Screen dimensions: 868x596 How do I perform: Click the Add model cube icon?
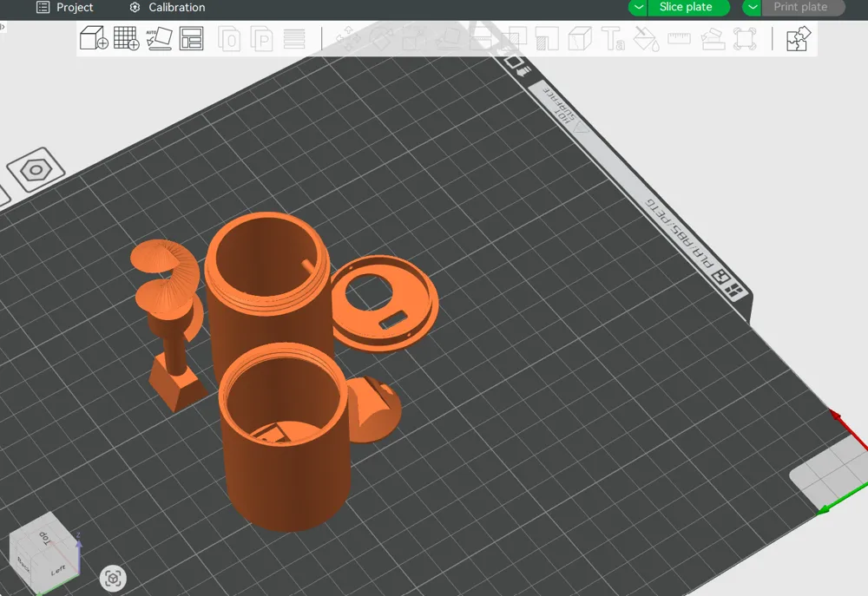pos(94,39)
